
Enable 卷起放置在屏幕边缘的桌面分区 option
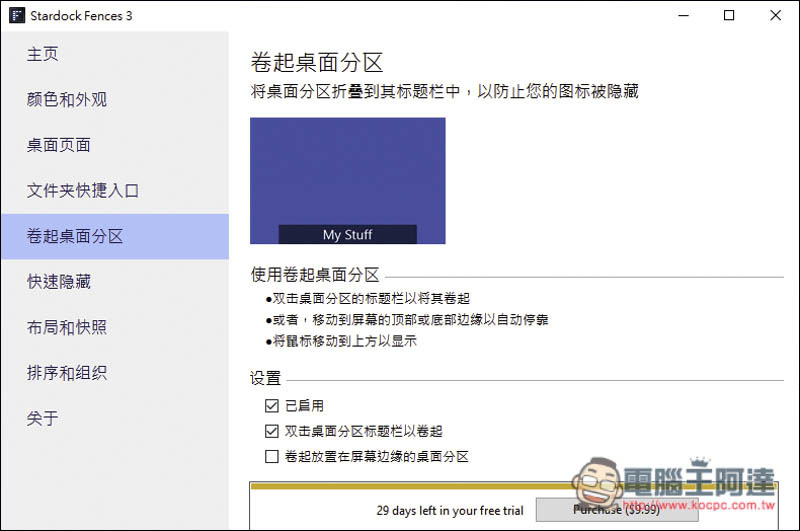pyautogui.click(x=272, y=456)
